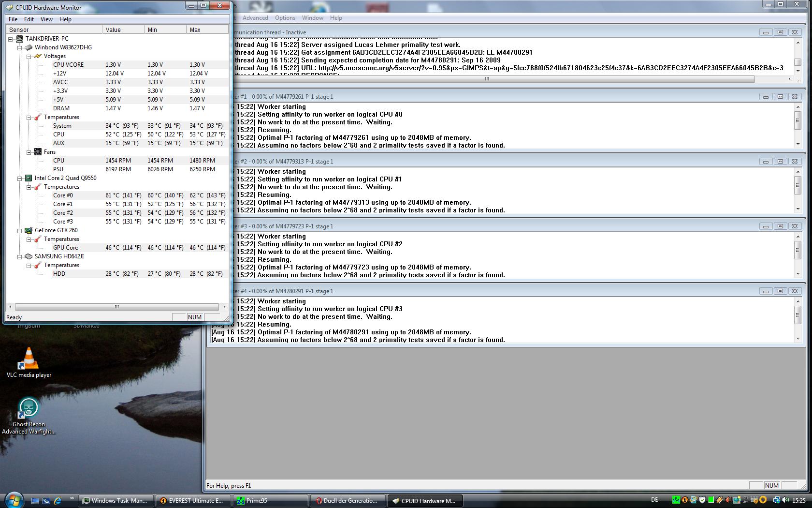Open Window menu in Prime95
This screenshot has width=812, height=508.
[x=313, y=18]
